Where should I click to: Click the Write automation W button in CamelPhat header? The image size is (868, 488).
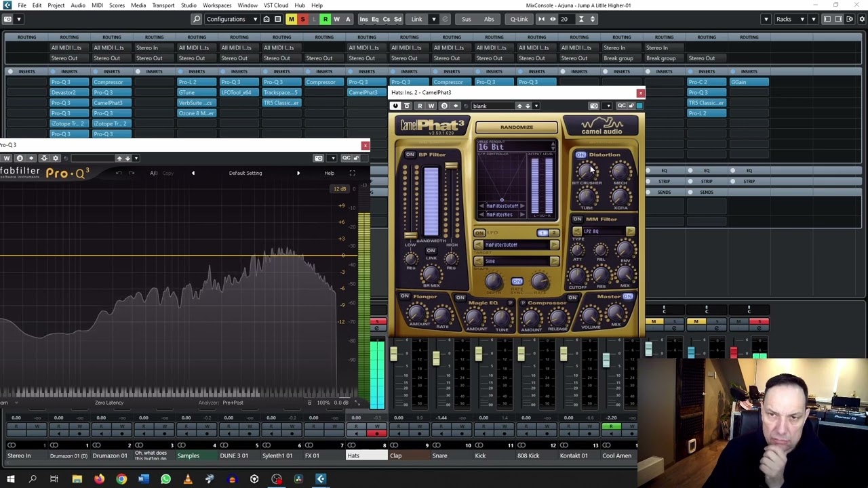[431, 106]
